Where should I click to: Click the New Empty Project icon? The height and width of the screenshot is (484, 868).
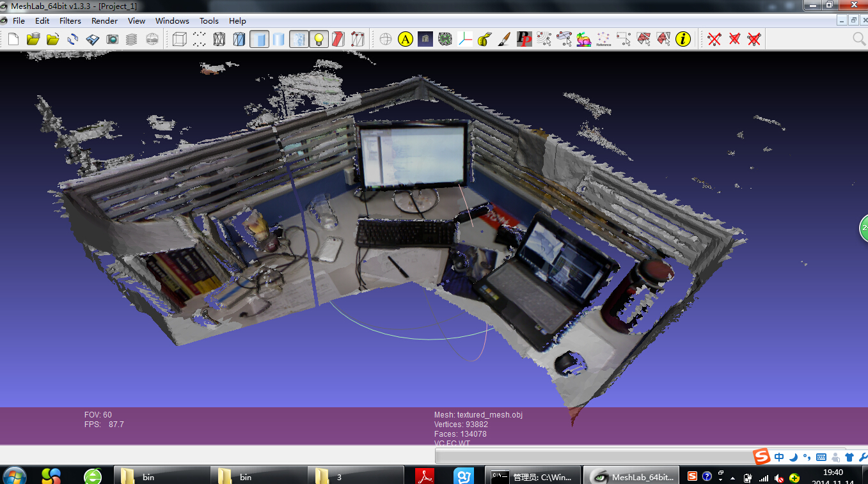[13, 39]
